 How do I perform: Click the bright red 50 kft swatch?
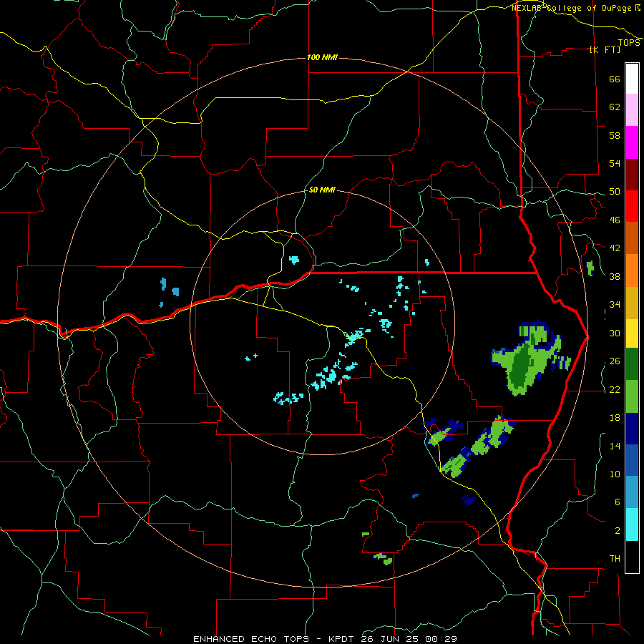coord(632,206)
